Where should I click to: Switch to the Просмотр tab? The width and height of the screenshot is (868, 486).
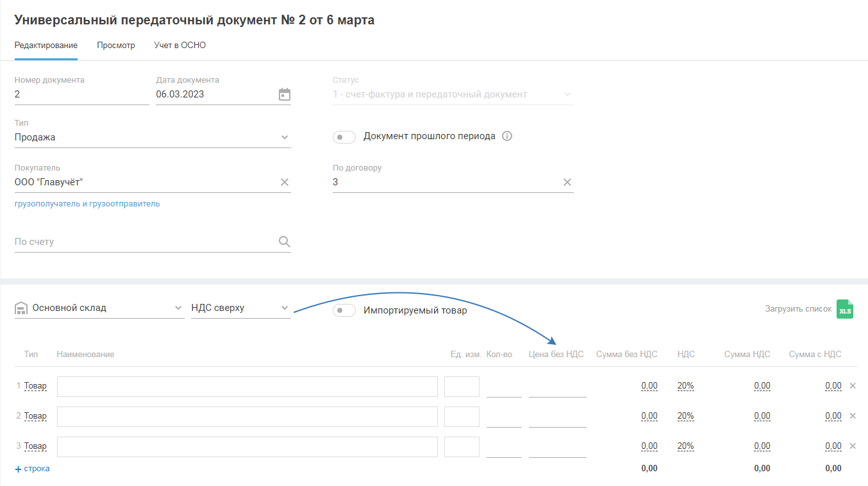coord(116,46)
